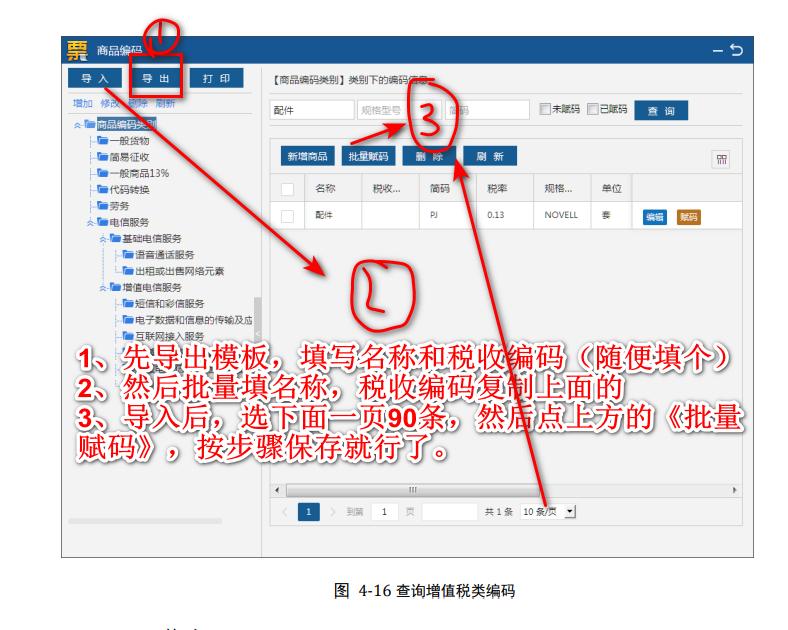Collapse the 电信服务 tree node
The height and width of the screenshot is (630, 788).
tap(90, 222)
